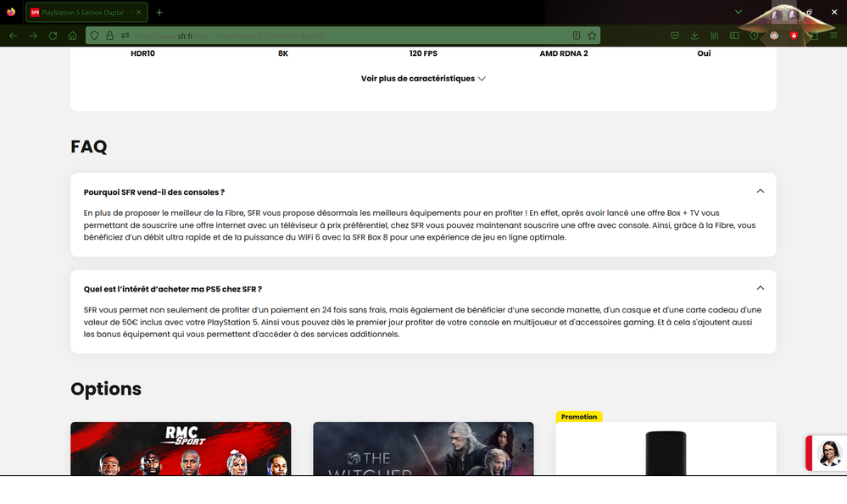This screenshot has height=504, width=847.
Task: Open browsing history clock icon
Action: (755, 36)
